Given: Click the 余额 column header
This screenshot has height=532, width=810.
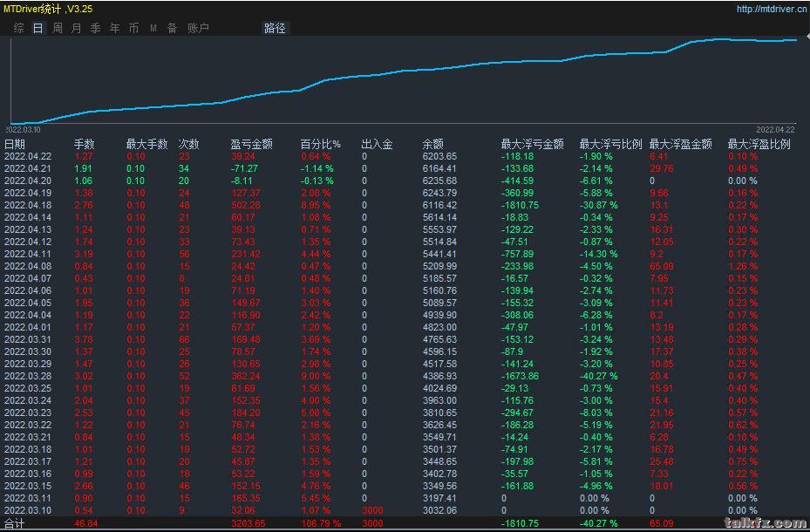Looking at the screenshot, I should pos(432,144).
